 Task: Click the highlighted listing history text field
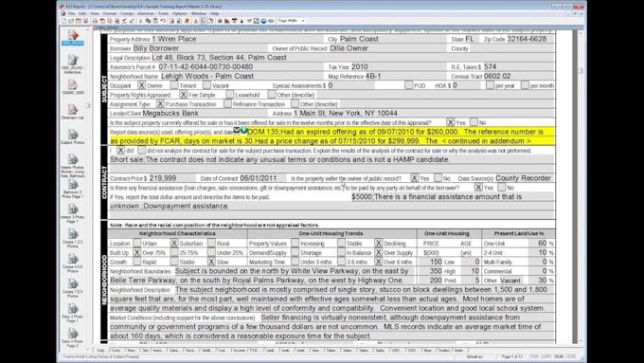coord(331,136)
